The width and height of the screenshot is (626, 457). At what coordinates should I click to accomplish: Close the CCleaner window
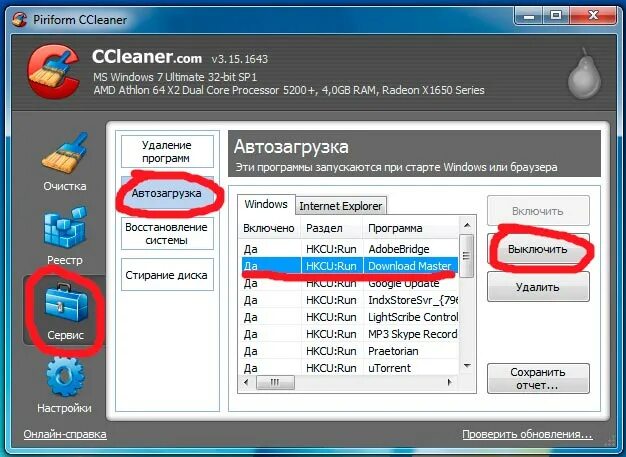click(593, 16)
